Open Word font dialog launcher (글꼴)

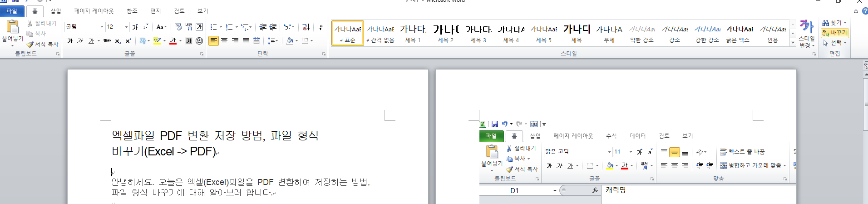pyautogui.click(x=202, y=54)
